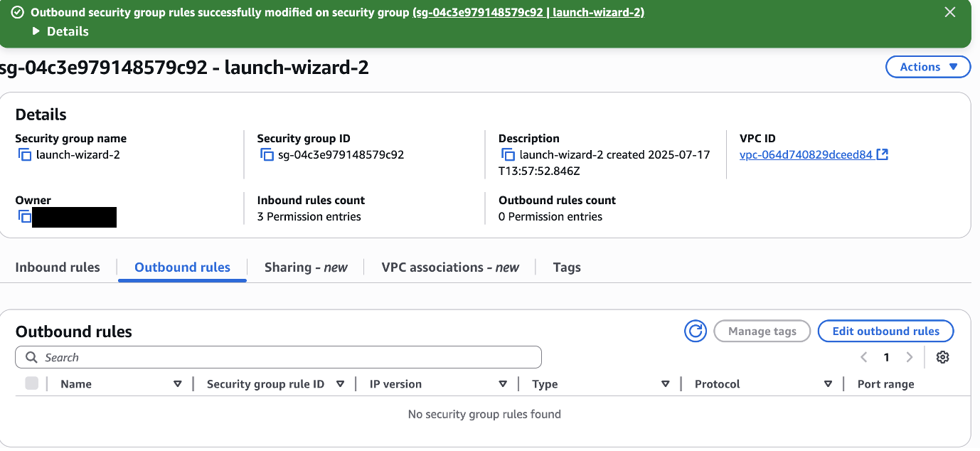The width and height of the screenshot is (980, 451).
Task: Go to next page of rules
Action: click(x=909, y=358)
